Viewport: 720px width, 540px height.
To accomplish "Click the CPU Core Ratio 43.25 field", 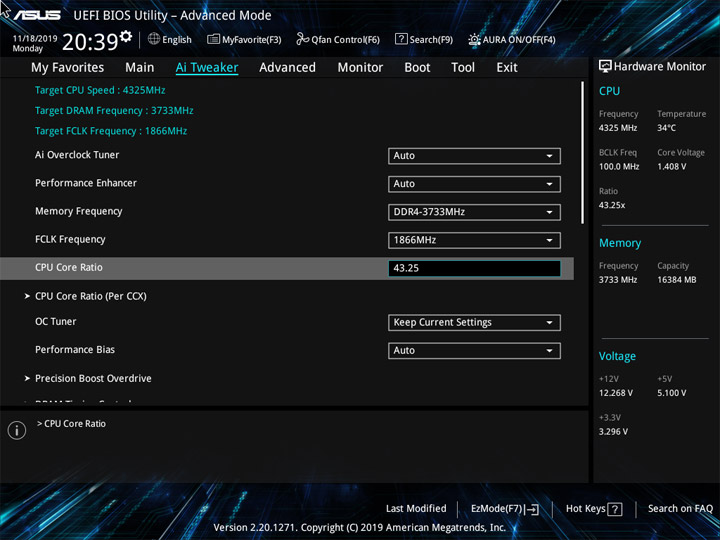I will tap(474, 268).
